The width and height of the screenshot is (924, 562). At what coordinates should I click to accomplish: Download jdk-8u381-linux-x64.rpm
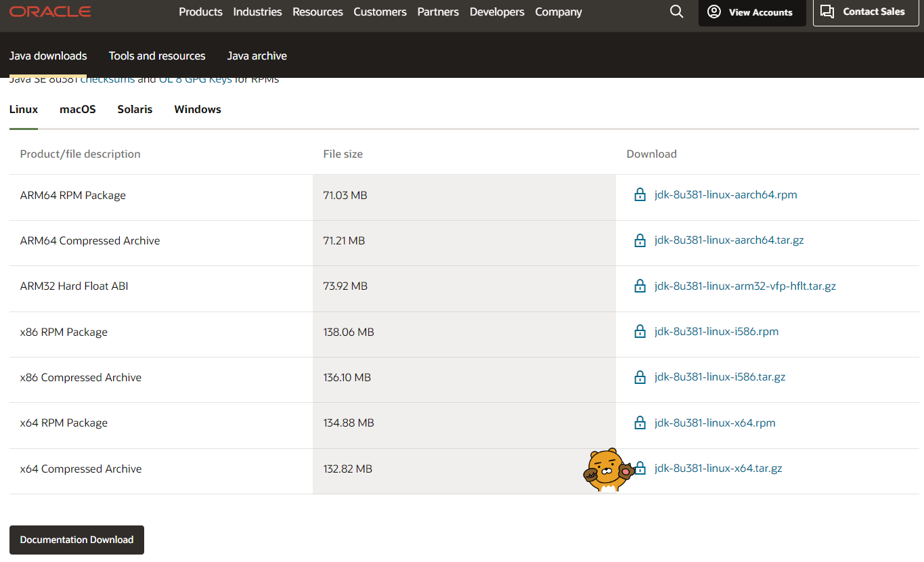click(x=715, y=423)
